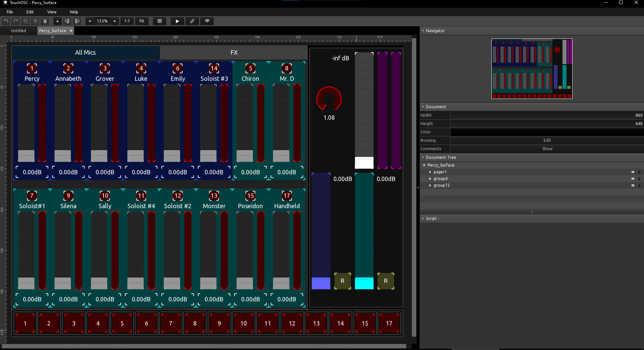Image resolution: width=644 pixels, height=350 pixels.
Task: Toggle visibility eye for group4
Action: pyautogui.click(x=633, y=179)
